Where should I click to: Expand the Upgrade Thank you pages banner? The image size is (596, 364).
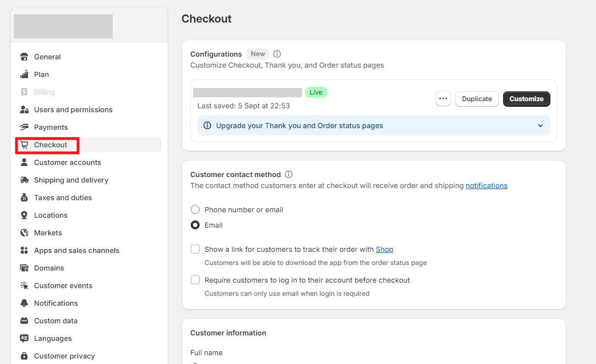[540, 125]
